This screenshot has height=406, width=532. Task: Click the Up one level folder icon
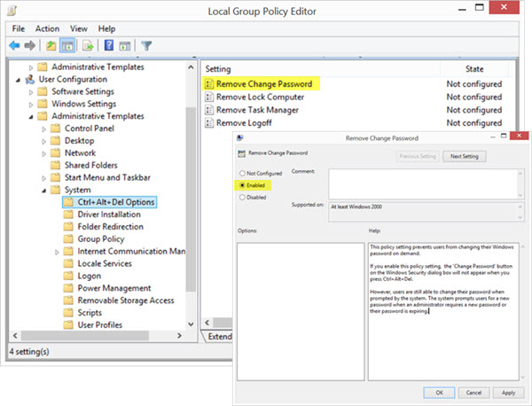pos(51,45)
